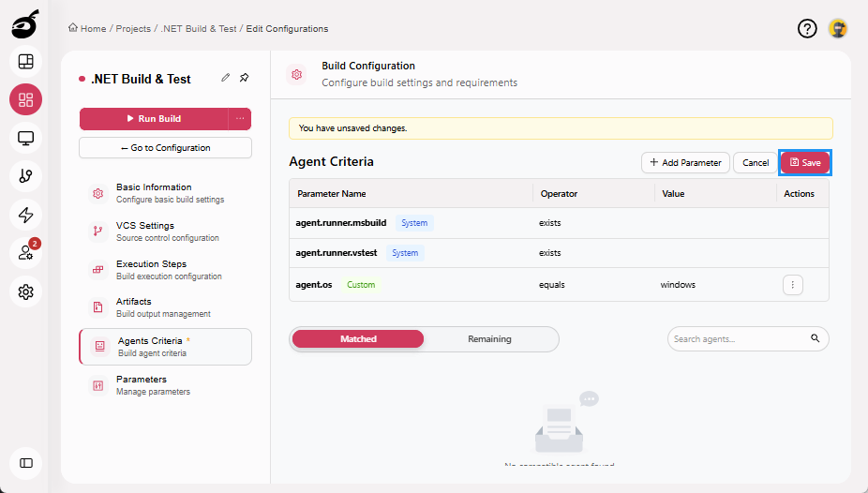Click the Run Build button

click(154, 118)
